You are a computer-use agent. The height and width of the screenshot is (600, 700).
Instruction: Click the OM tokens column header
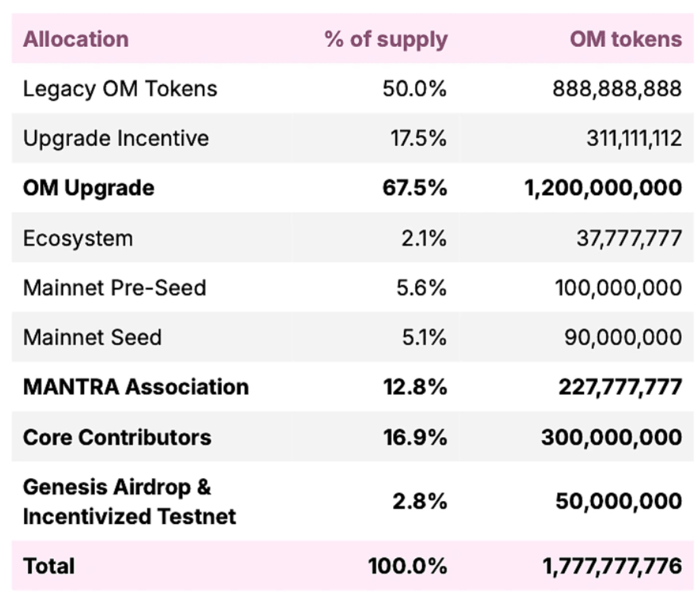coord(625,39)
